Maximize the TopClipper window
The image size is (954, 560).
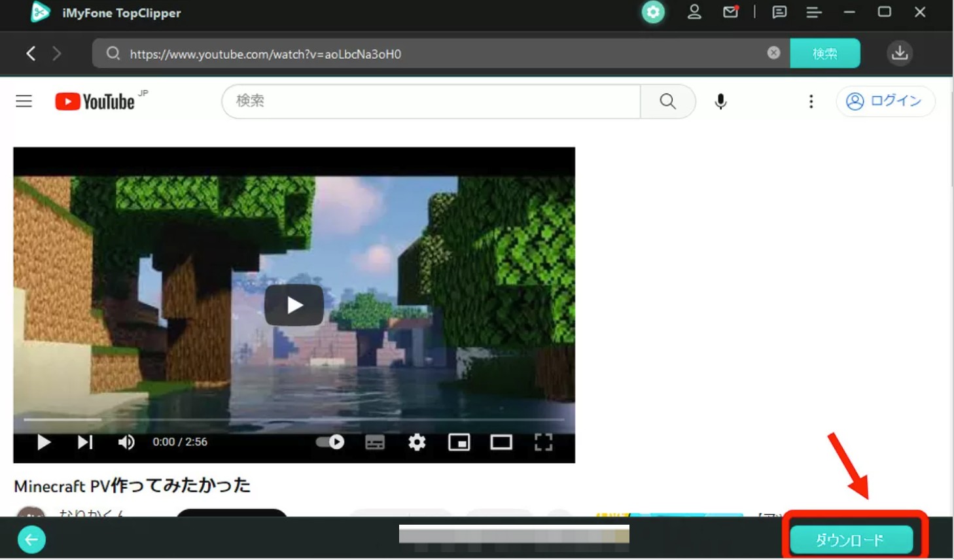(x=885, y=12)
